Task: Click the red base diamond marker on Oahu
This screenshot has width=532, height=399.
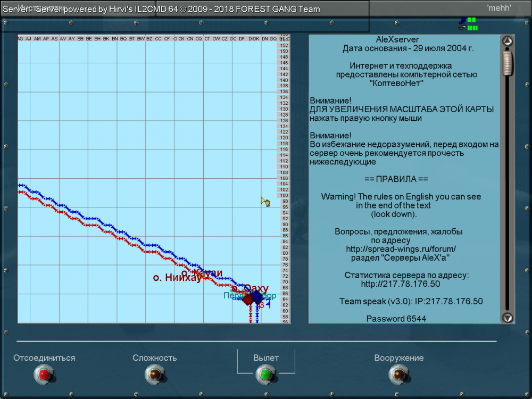Action: [x=247, y=299]
